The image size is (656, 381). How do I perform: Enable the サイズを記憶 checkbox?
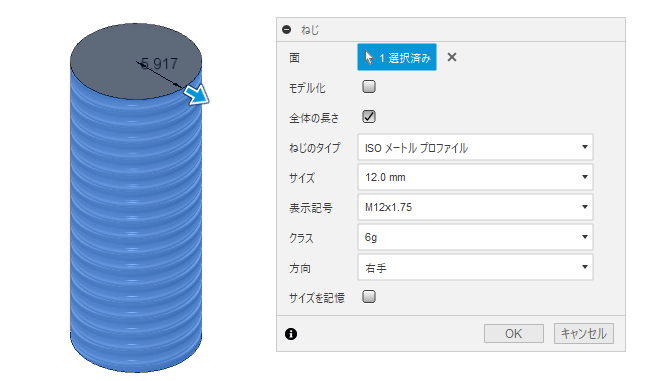click(369, 297)
